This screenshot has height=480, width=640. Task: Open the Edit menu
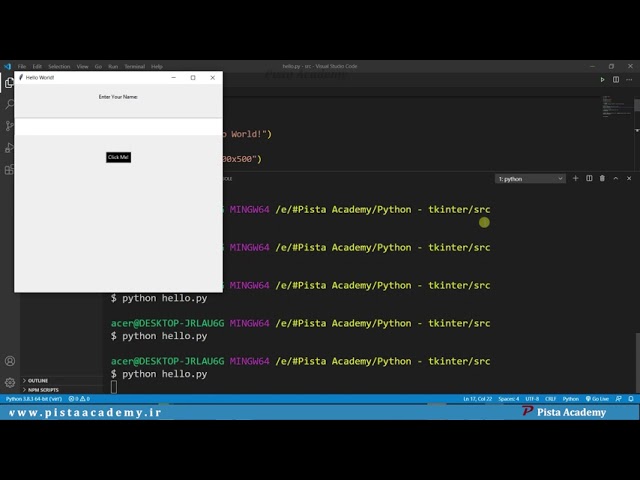(37, 66)
